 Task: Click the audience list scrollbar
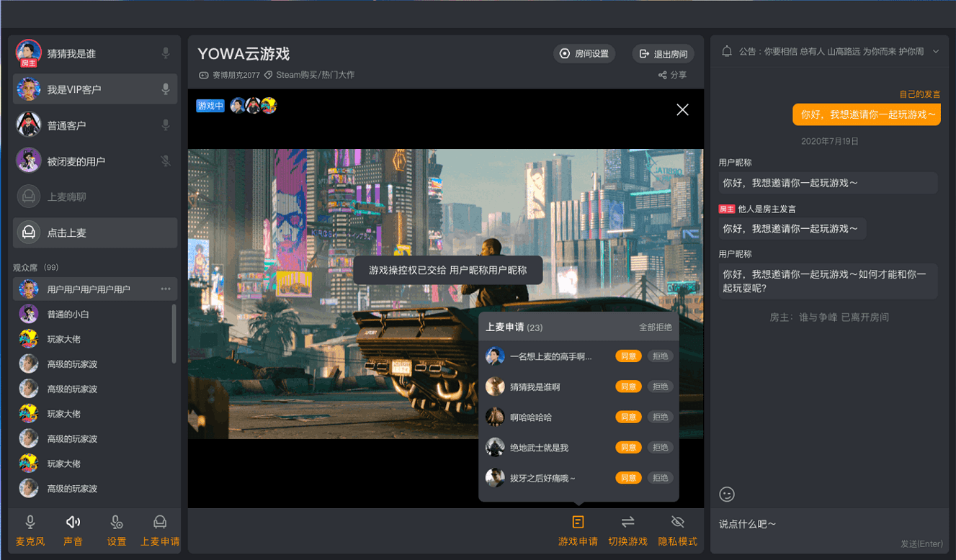174,333
